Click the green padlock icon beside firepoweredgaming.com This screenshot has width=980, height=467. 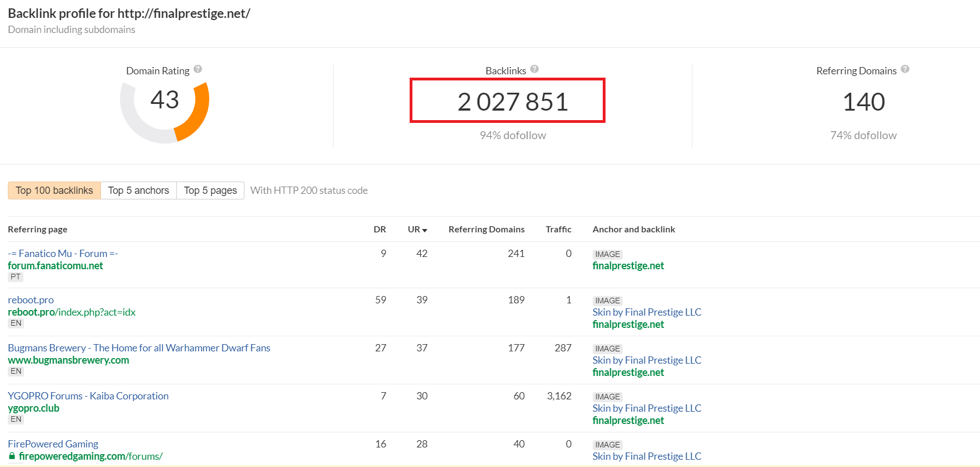coord(12,456)
